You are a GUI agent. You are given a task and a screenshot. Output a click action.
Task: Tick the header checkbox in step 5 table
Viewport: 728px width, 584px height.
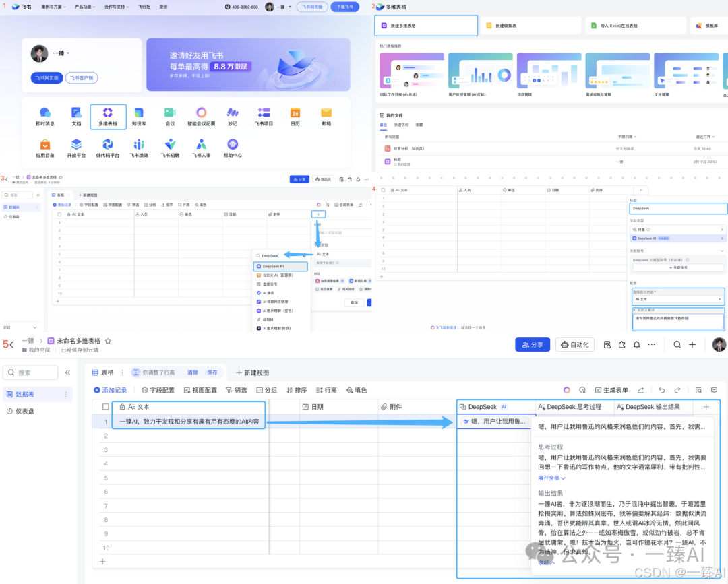(105, 407)
